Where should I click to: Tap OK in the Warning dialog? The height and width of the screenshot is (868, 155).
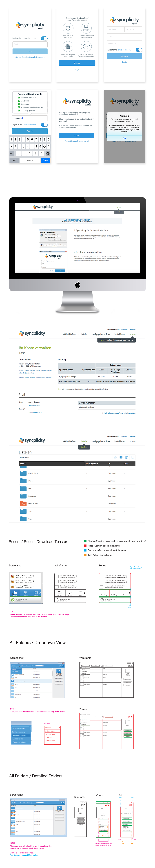tap(124, 138)
